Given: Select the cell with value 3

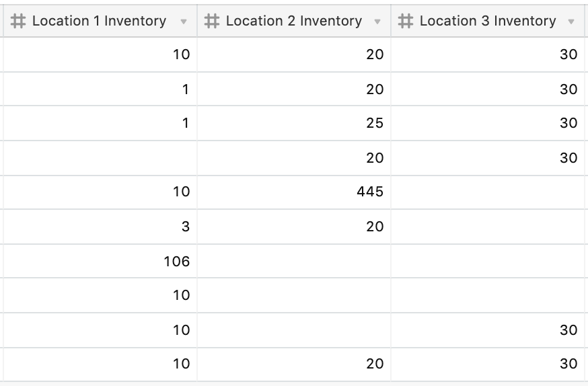Looking at the screenshot, I should pos(100,227).
